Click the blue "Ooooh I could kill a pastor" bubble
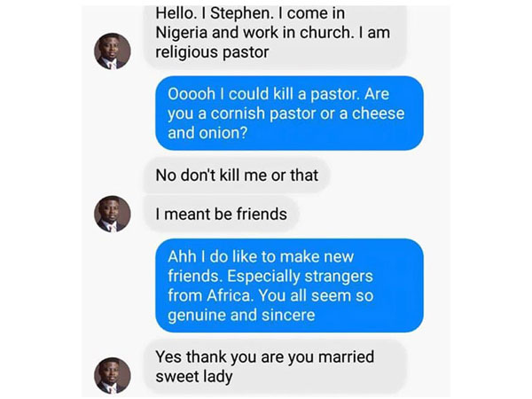 coord(289,113)
